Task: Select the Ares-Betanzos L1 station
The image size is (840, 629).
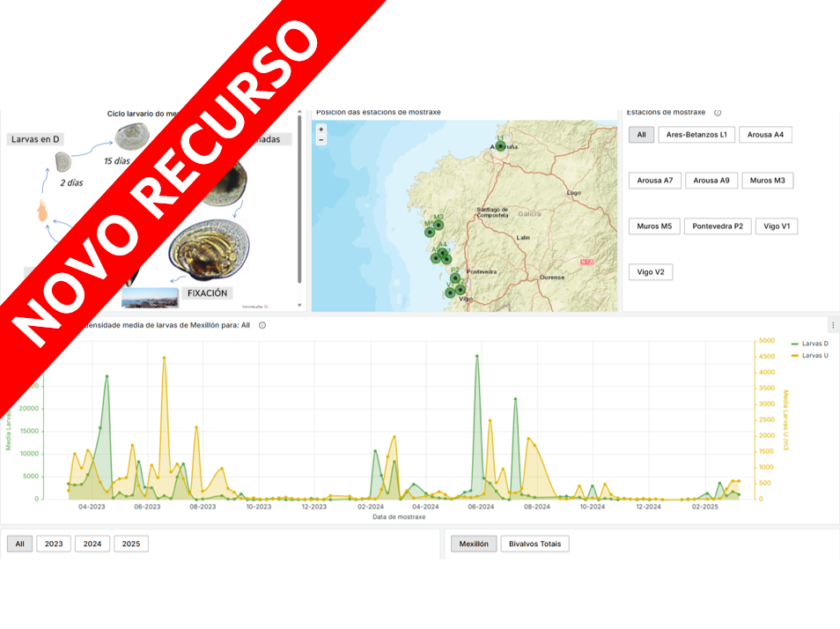Action: point(696,135)
